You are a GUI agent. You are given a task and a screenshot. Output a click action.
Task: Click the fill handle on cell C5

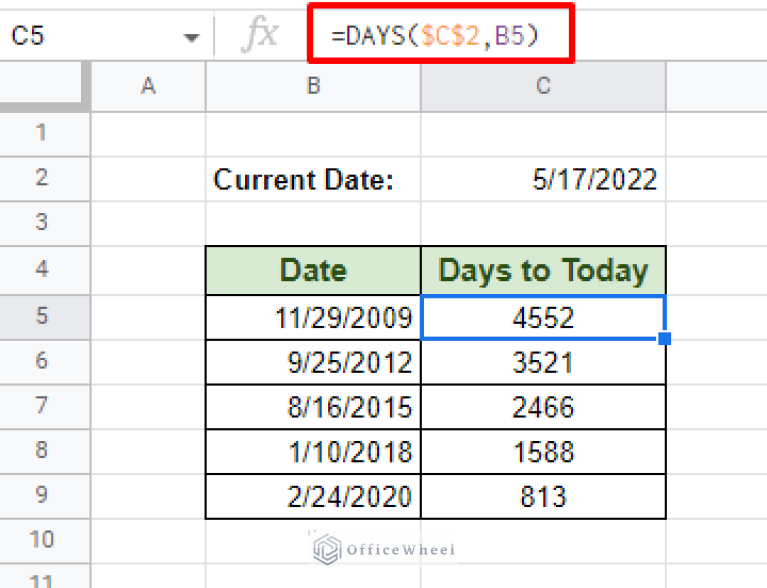click(665, 339)
